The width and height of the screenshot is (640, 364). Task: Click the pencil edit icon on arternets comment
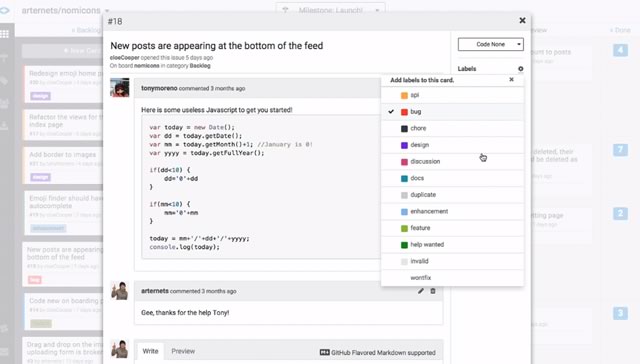pos(421,291)
